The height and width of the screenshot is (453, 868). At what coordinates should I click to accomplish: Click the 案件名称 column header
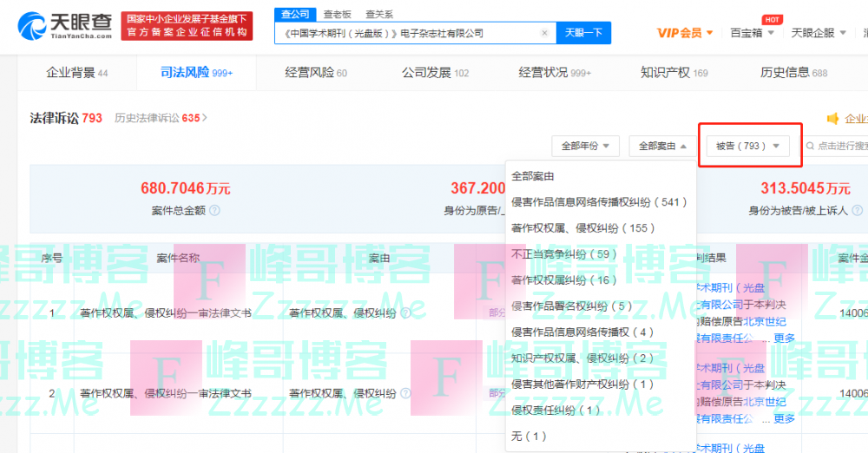pyautogui.click(x=178, y=258)
